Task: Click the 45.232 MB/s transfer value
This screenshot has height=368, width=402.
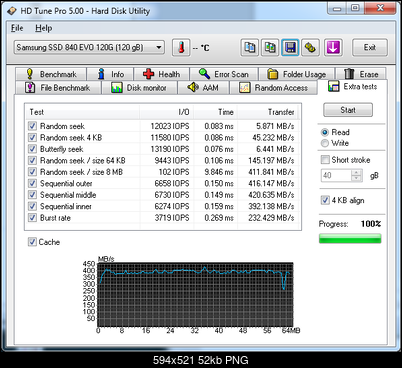Action: (x=273, y=137)
